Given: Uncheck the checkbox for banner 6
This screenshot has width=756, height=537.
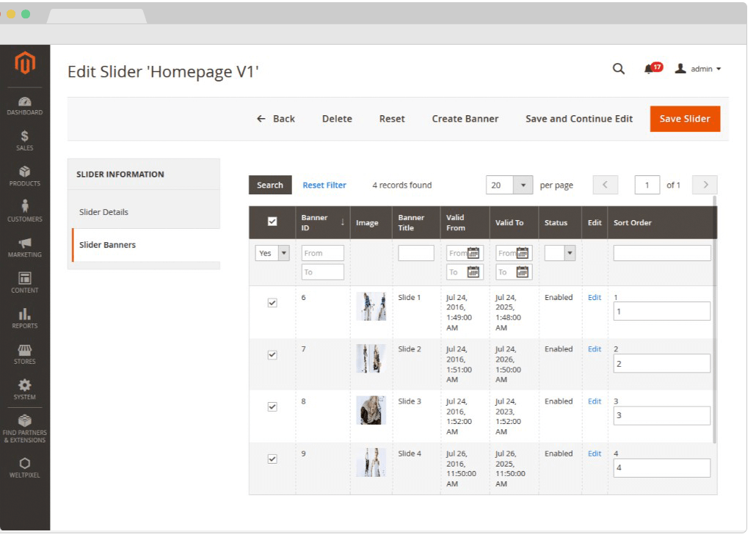Looking at the screenshot, I should (x=272, y=302).
